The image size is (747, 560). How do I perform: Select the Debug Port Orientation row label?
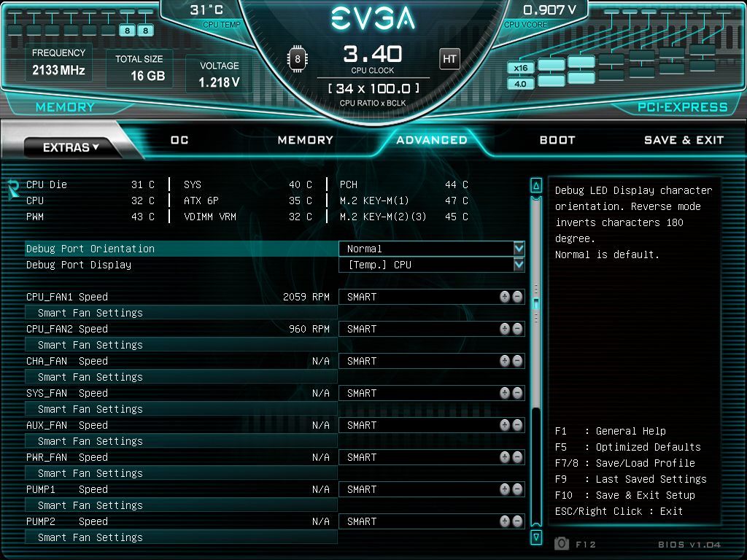point(90,249)
